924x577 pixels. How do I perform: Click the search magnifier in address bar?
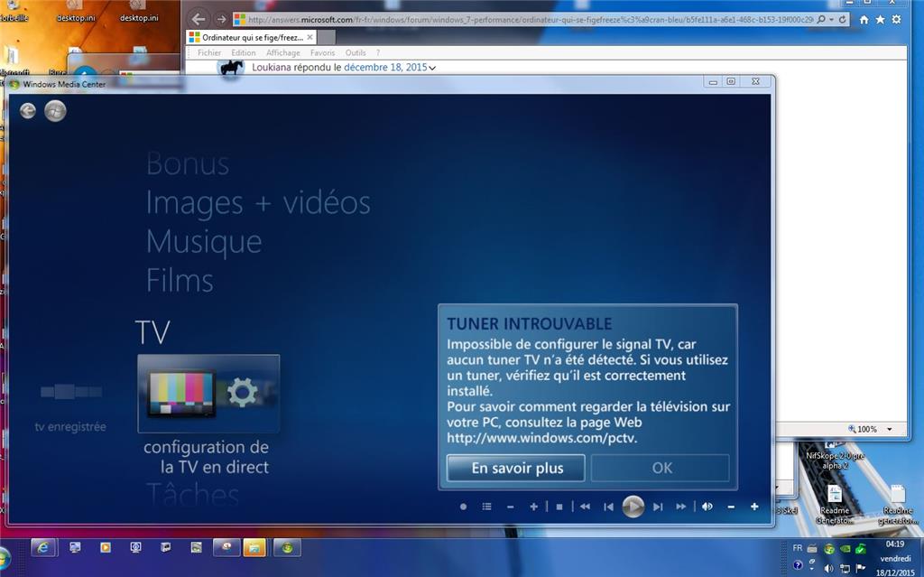point(821,20)
